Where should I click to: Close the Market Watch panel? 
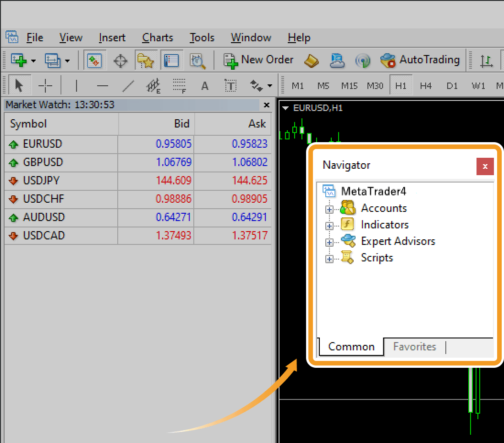[x=267, y=105]
